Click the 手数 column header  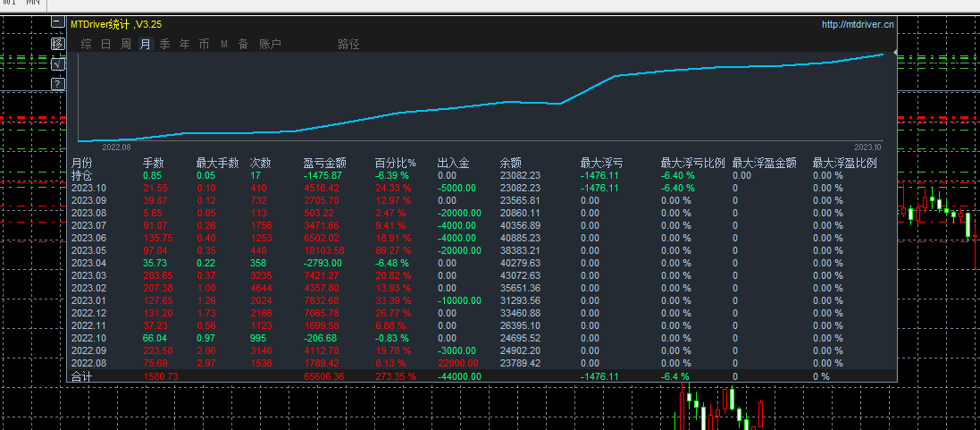pos(154,163)
